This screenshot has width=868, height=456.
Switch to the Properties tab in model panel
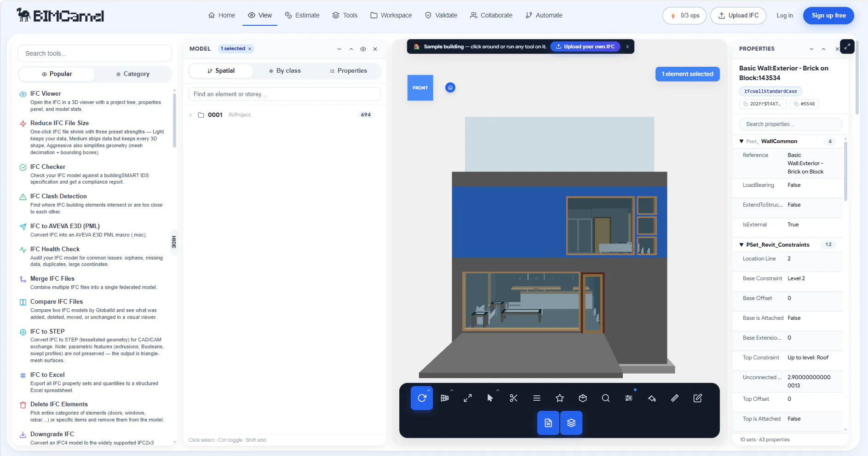click(348, 71)
